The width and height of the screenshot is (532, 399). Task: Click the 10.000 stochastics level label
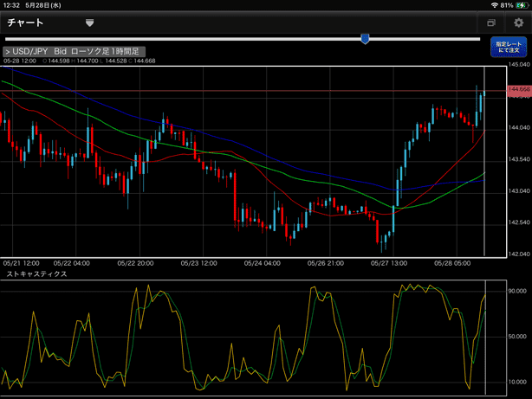tap(517, 382)
